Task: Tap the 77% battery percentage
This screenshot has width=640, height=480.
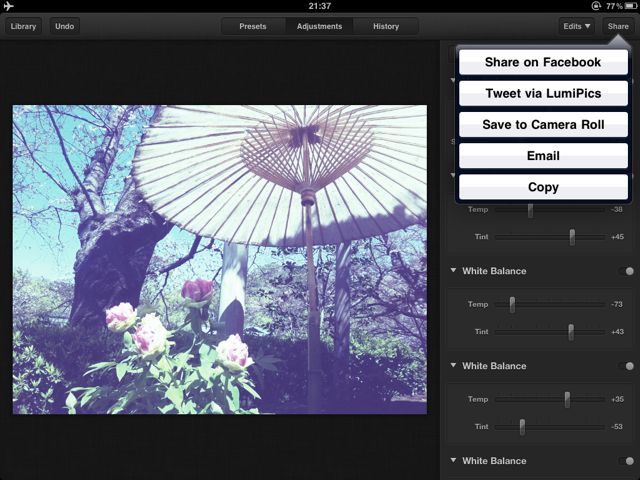Action: (x=614, y=6)
